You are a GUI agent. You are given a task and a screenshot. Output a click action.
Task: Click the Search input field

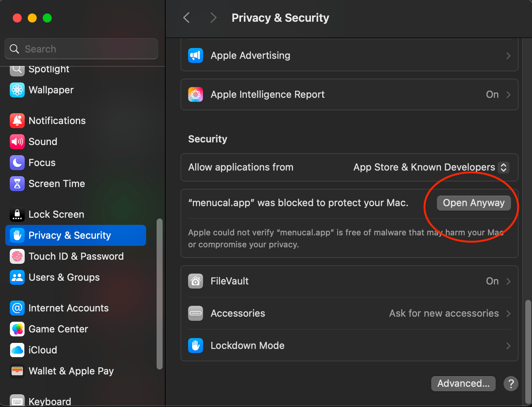click(81, 49)
